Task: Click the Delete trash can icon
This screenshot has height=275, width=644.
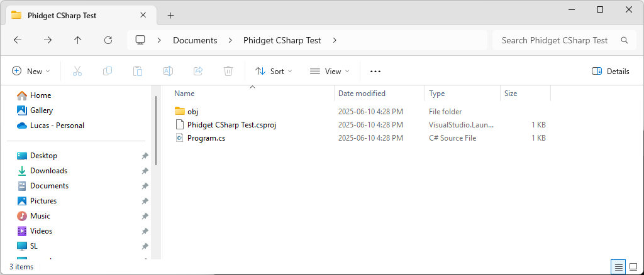Action: (228, 72)
